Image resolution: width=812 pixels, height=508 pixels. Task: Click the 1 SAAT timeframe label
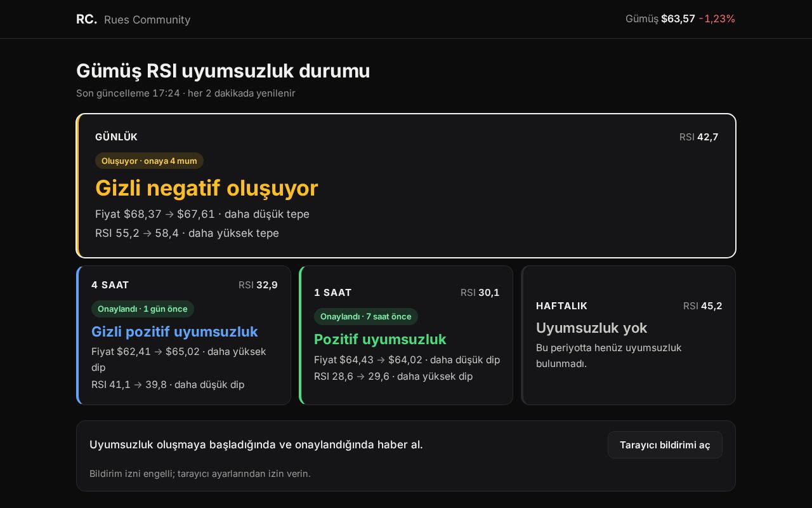pyautogui.click(x=333, y=292)
